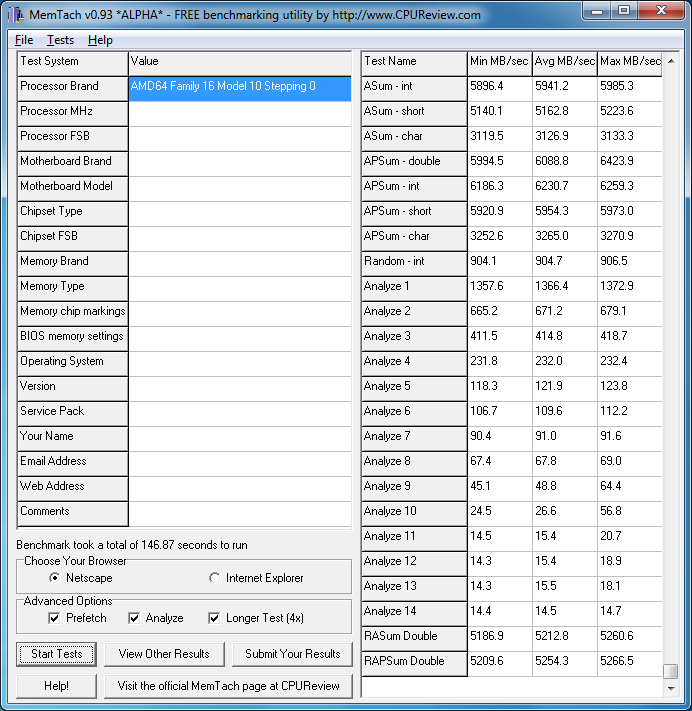Click the Processor FSB value field
Image resolution: width=692 pixels, height=711 pixels.
(240, 139)
